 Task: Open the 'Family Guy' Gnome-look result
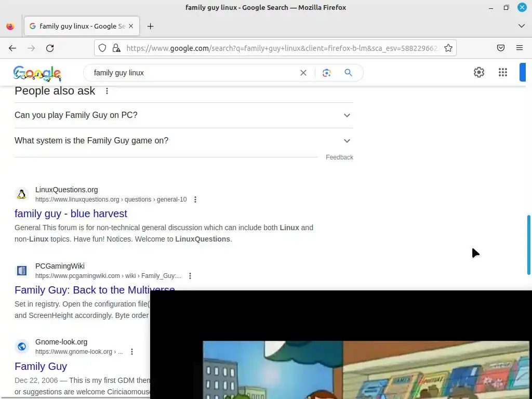click(41, 366)
